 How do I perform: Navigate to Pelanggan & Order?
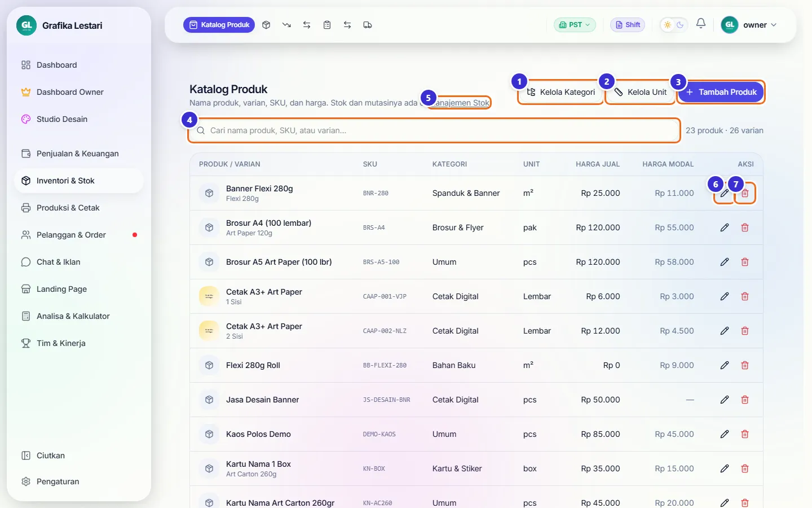[x=79, y=235]
